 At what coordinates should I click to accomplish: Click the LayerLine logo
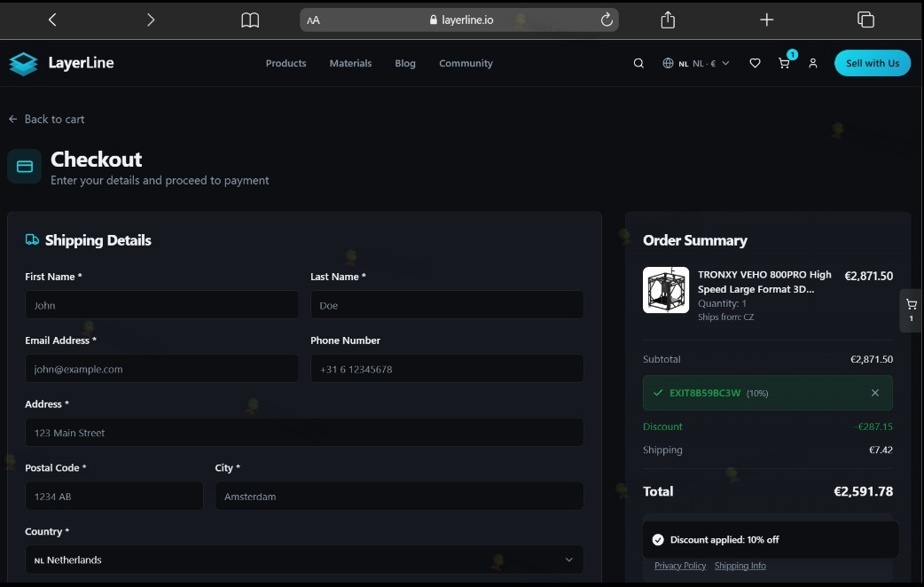tap(61, 63)
